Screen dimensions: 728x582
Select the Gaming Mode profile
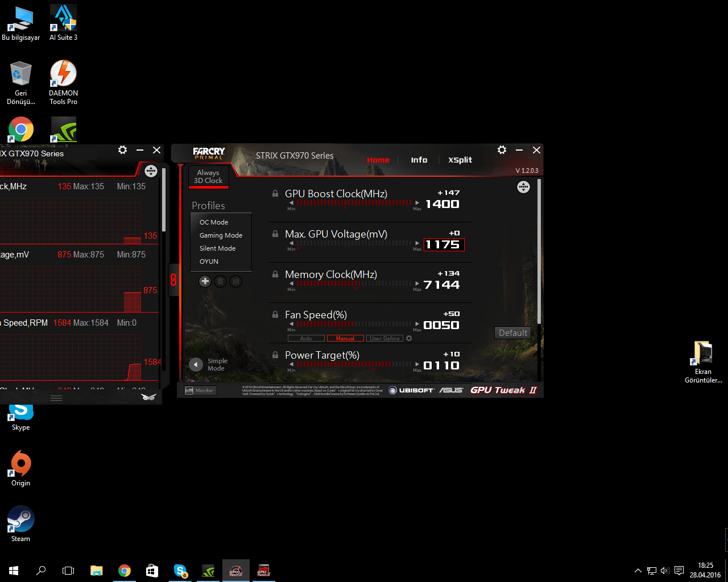[x=221, y=235]
